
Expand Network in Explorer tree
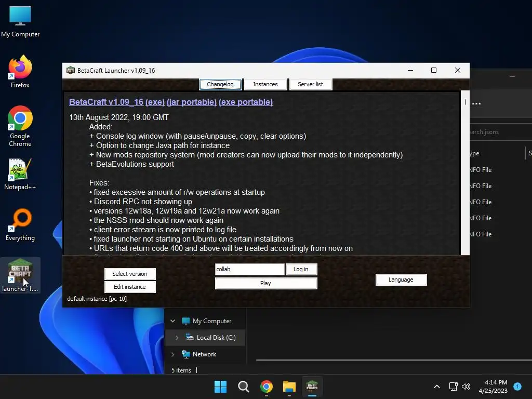[172, 354]
